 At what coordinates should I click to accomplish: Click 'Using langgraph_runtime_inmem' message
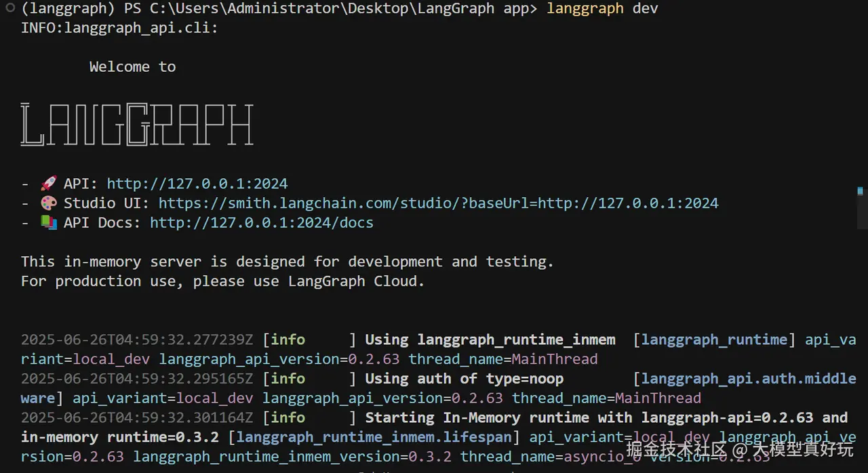click(x=490, y=340)
